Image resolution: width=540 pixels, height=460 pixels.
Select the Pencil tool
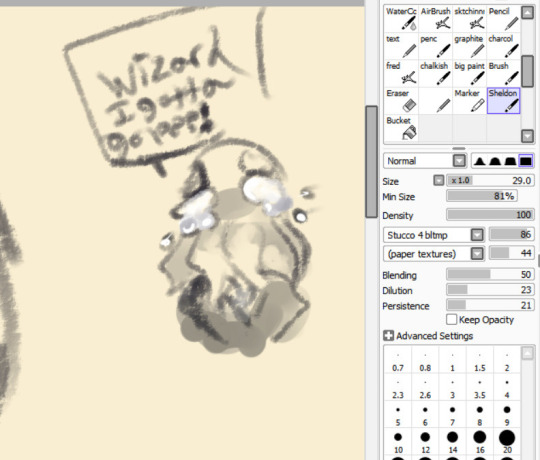503,19
